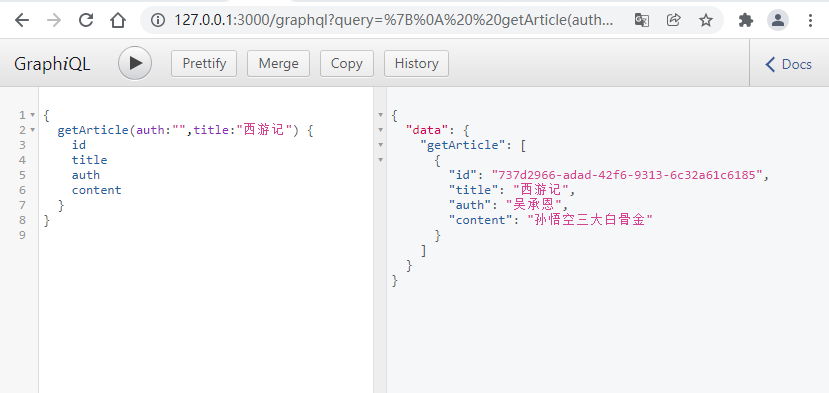Reload the page with the refresh icon
Viewport: 829px width, 393px height.
pos(86,20)
